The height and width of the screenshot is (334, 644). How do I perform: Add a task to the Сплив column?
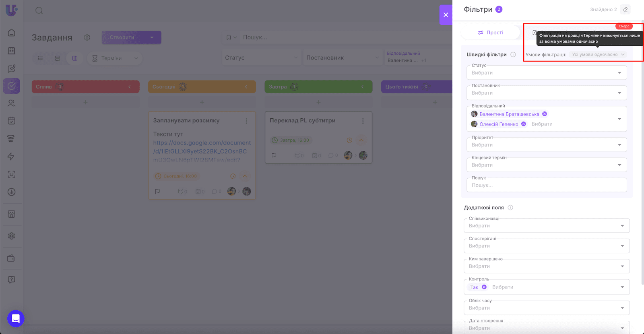click(x=85, y=102)
